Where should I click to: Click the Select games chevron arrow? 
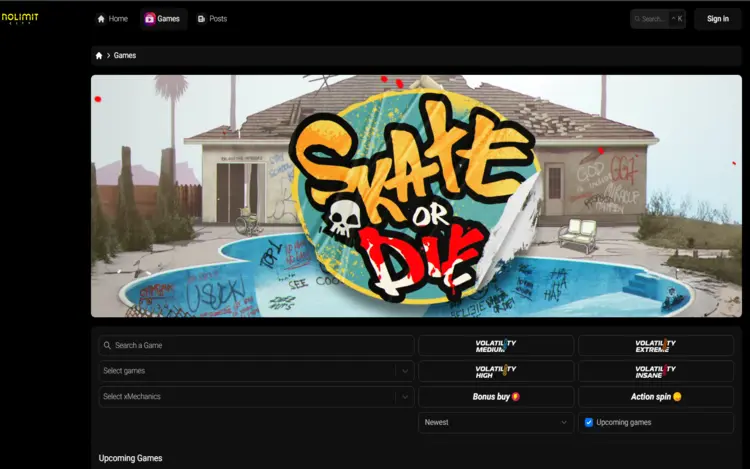(x=405, y=371)
